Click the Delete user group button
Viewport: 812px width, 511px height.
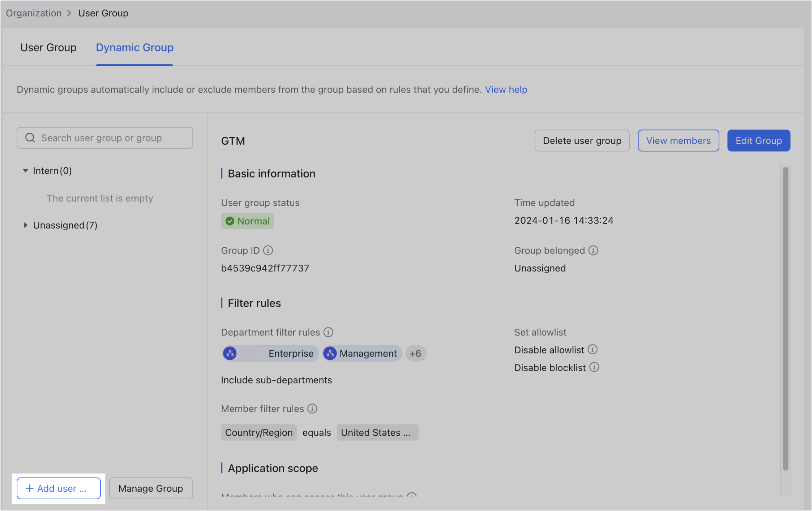tap(582, 141)
